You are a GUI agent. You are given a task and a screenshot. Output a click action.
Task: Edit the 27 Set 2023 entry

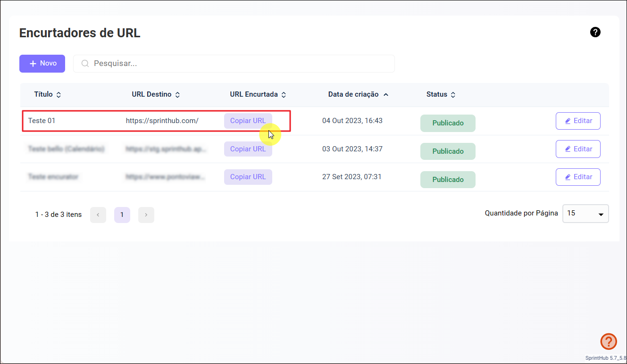[578, 177]
